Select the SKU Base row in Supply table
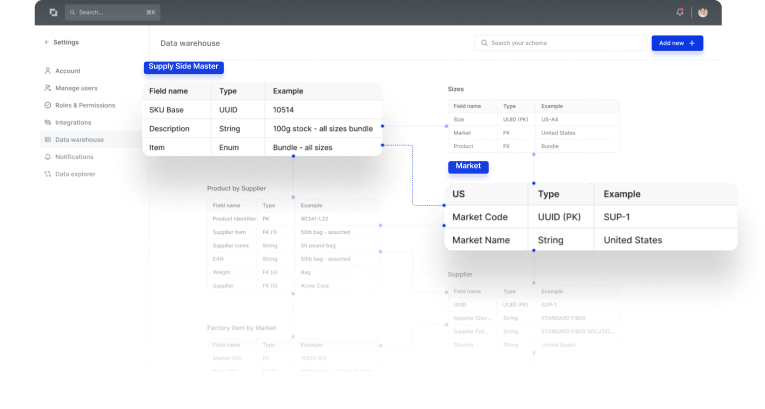This screenshot has height=409, width=765. click(262, 110)
